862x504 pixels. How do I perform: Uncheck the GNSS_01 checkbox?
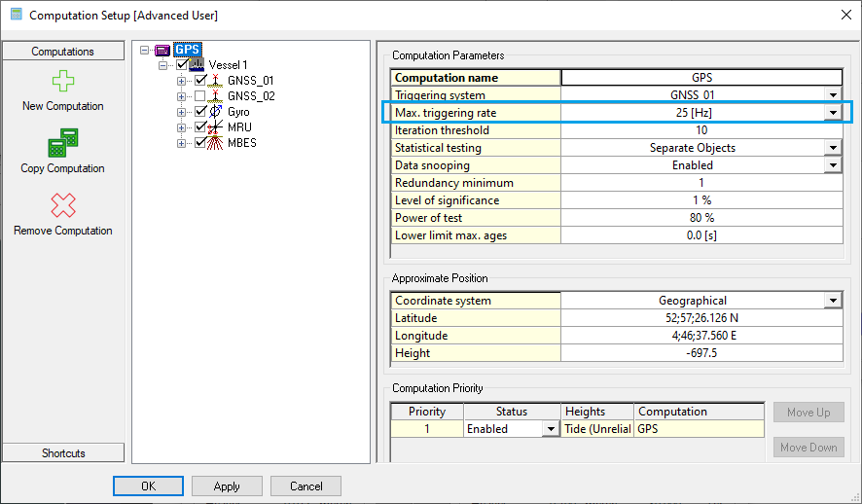tap(200, 81)
